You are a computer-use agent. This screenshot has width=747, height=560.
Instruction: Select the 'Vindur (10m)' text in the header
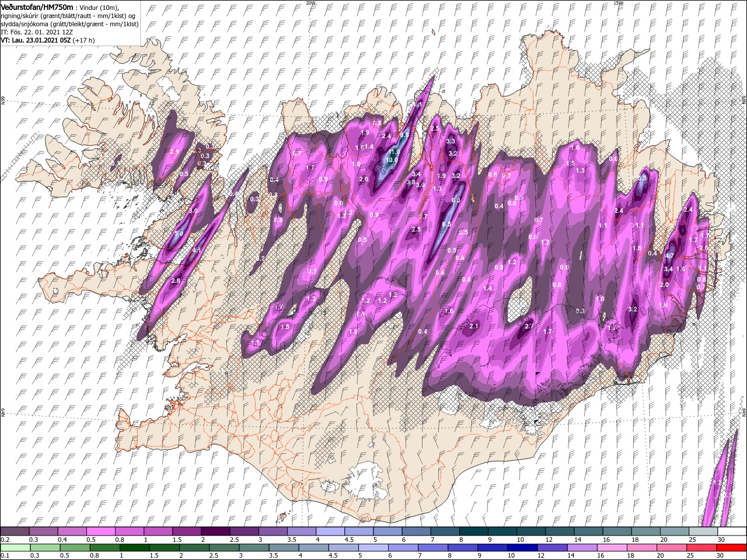point(98,7)
